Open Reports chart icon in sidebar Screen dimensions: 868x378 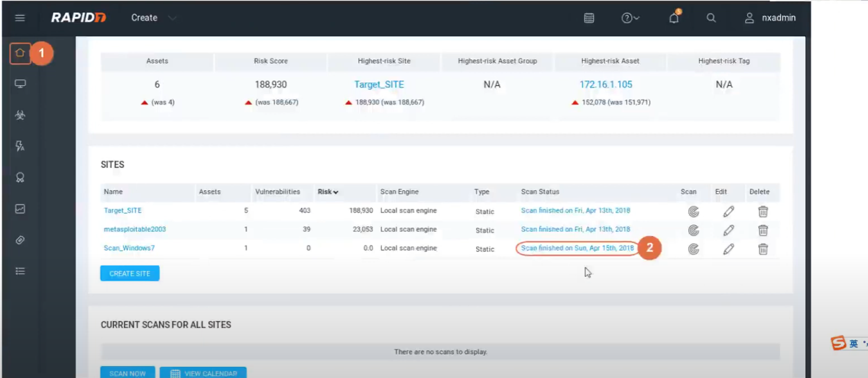(x=20, y=209)
